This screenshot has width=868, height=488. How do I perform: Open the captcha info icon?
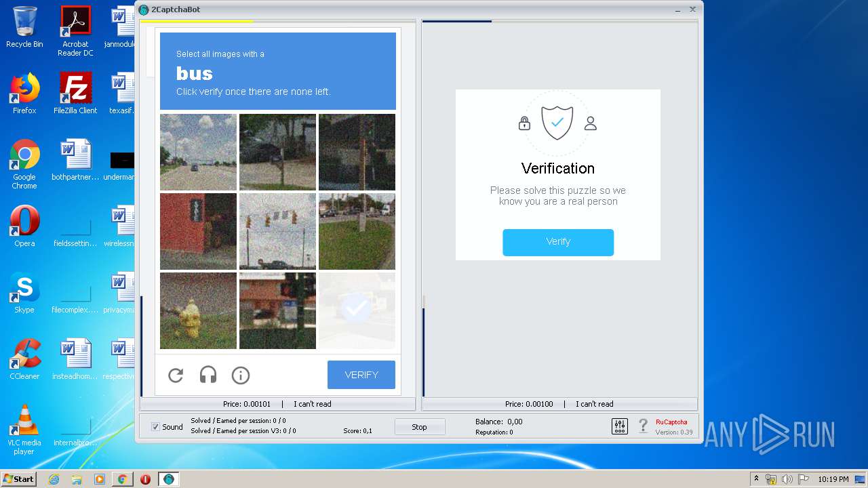pos(241,375)
